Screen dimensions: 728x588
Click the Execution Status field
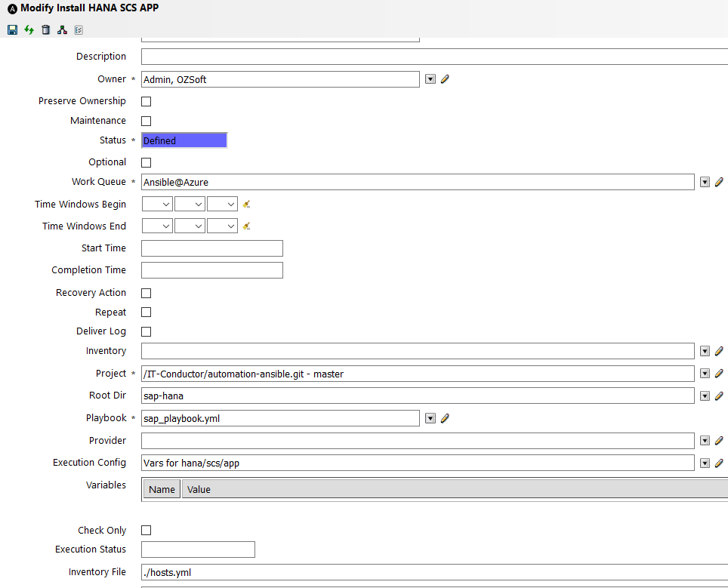tap(199, 550)
